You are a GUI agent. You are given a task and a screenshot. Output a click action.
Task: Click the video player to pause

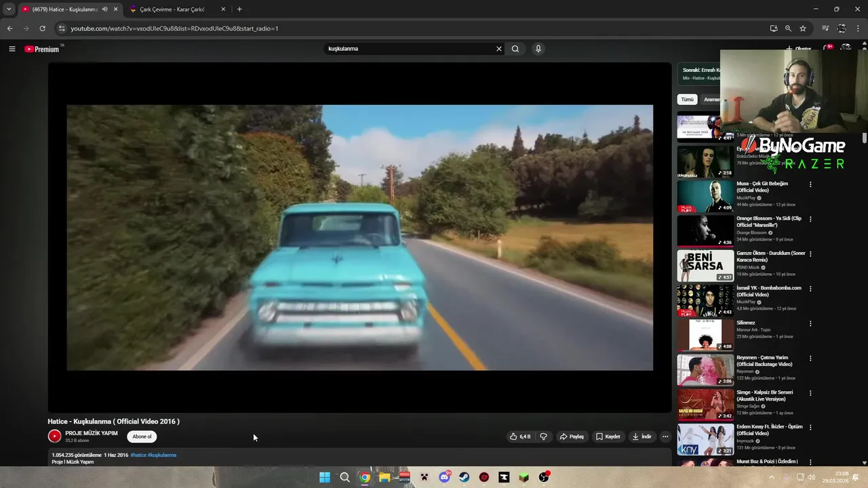click(x=359, y=237)
